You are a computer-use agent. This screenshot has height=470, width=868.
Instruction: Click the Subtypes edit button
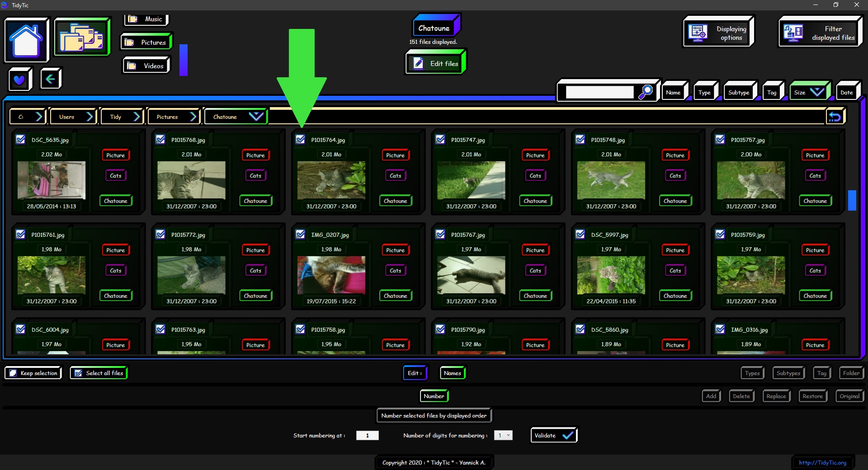[x=788, y=373]
